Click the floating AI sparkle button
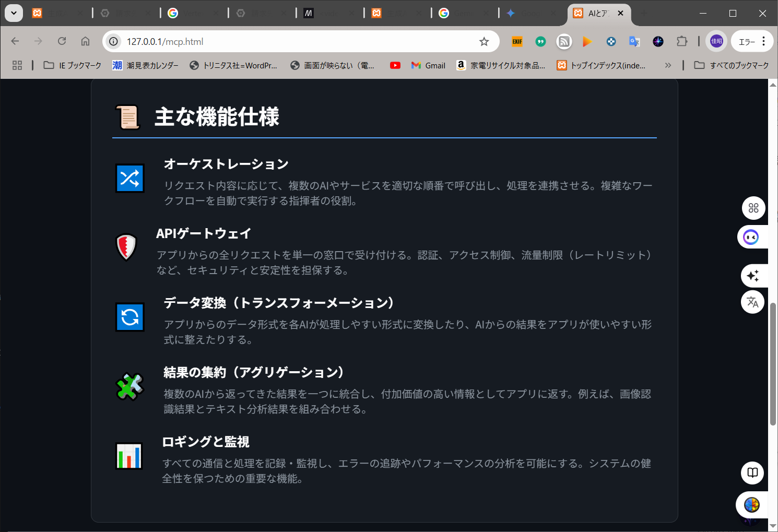 [x=752, y=276]
